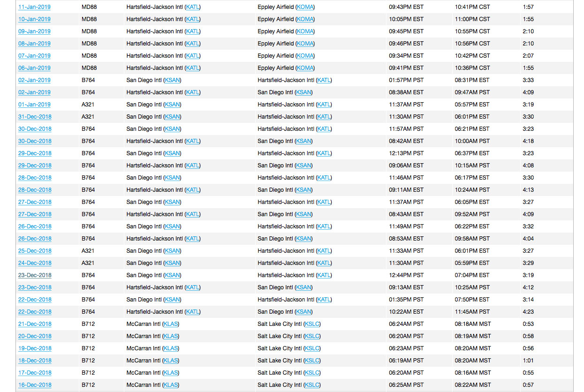Open 30-Dec-2018 flight departing 11:57AM PST
The height and width of the screenshot is (392, 584).
[x=35, y=129]
